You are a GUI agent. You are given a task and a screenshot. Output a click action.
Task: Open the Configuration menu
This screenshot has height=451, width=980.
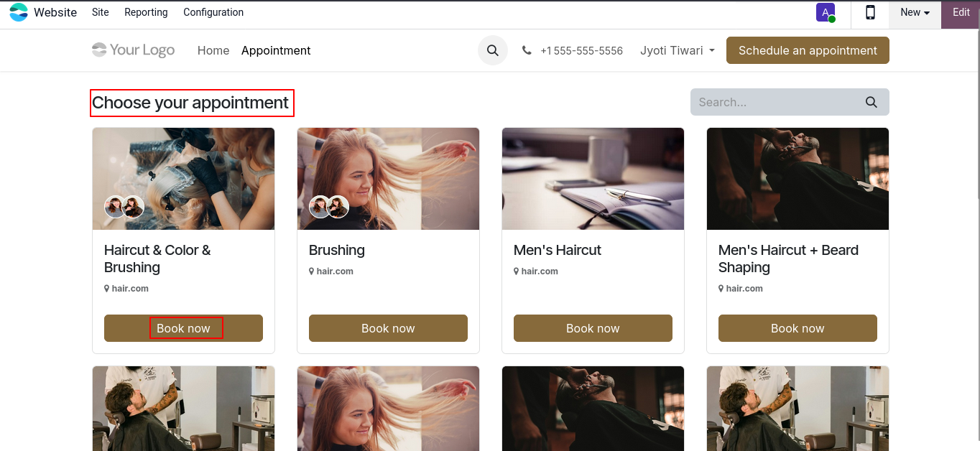(x=213, y=12)
